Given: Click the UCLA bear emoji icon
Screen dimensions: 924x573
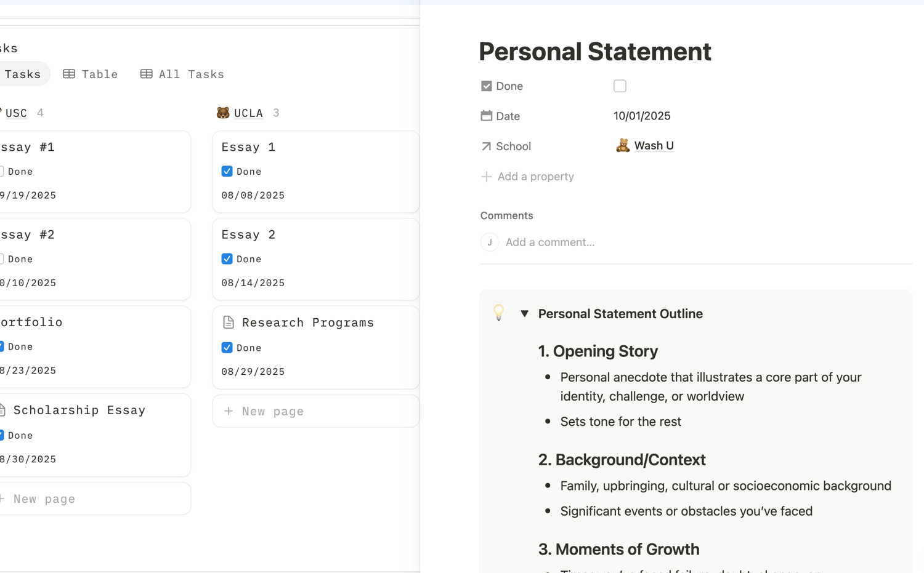Looking at the screenshot, I should [223, 113].
